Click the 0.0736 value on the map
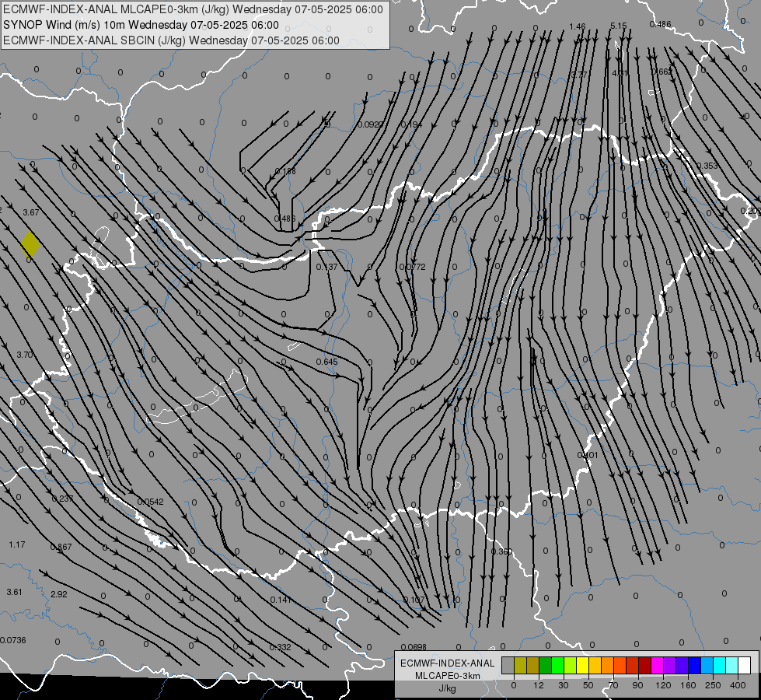This screenshot has height=700, width=761. tap(13, 640)
